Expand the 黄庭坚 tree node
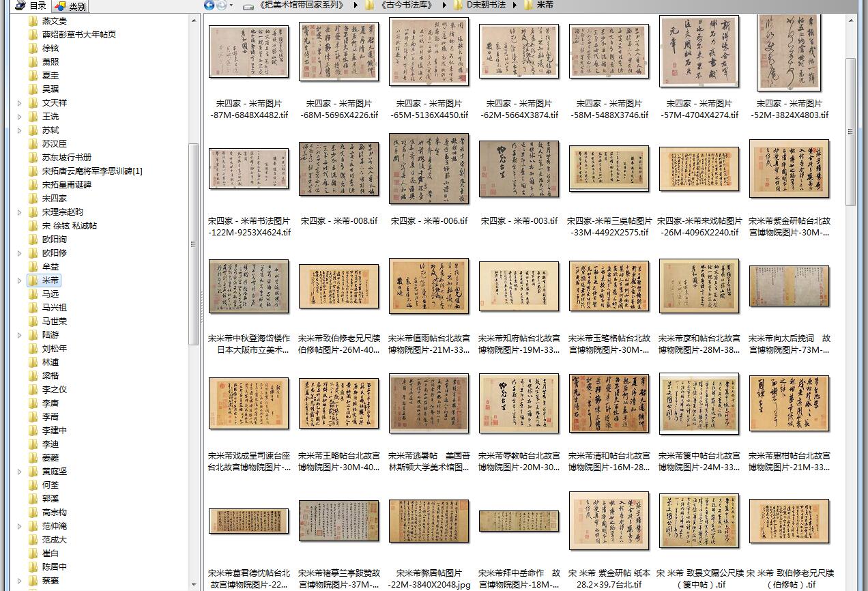The height and width of the screenshot is (591, 868). (19, 472)
